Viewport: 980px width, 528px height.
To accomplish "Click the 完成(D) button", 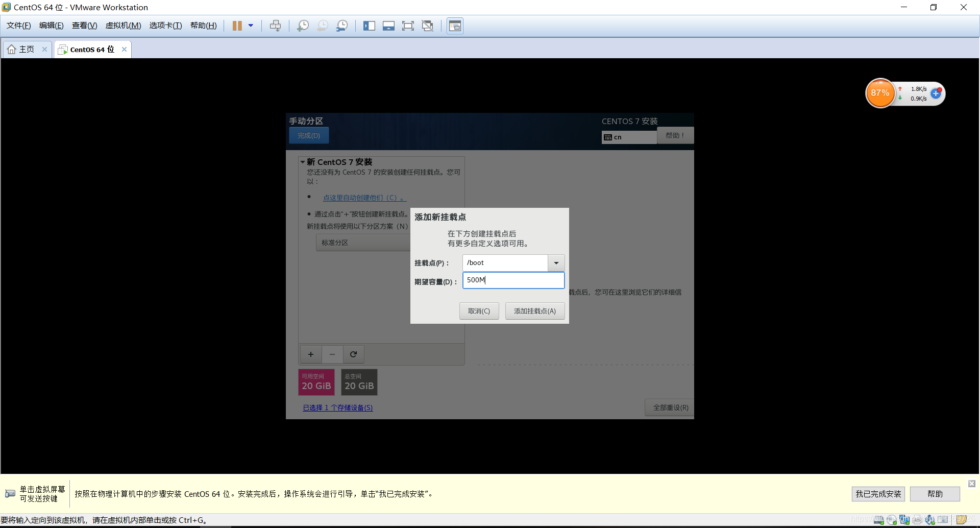I will coord(309,135).
